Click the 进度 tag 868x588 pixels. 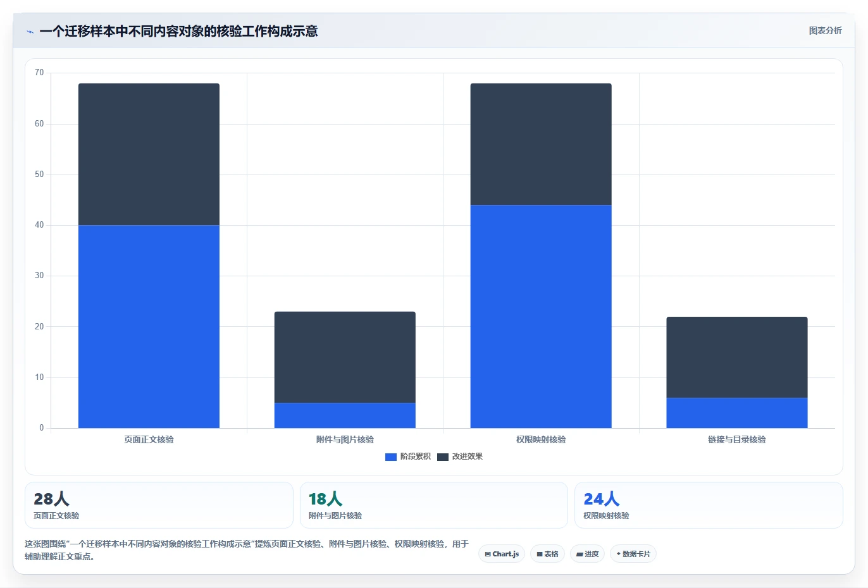587,554
